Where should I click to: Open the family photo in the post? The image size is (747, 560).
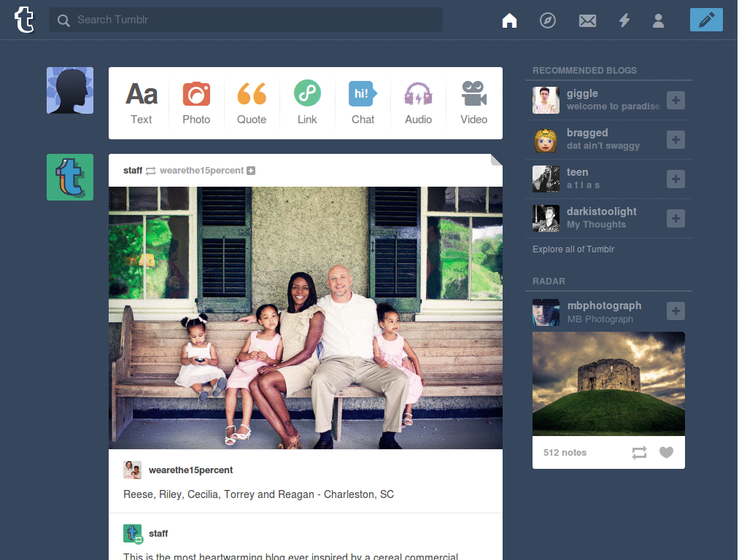pos(306,318)
